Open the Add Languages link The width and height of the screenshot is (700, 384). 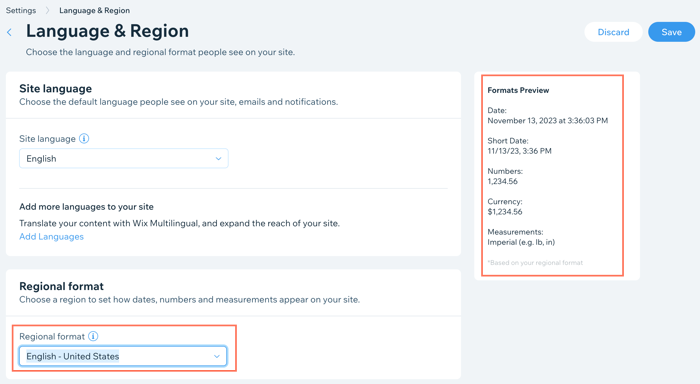[51, 237]
